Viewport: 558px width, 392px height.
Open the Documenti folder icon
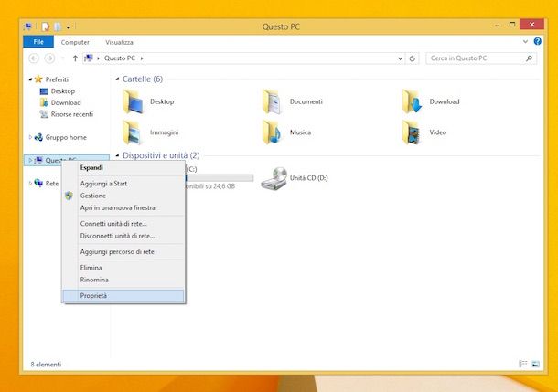click(273, 101)
